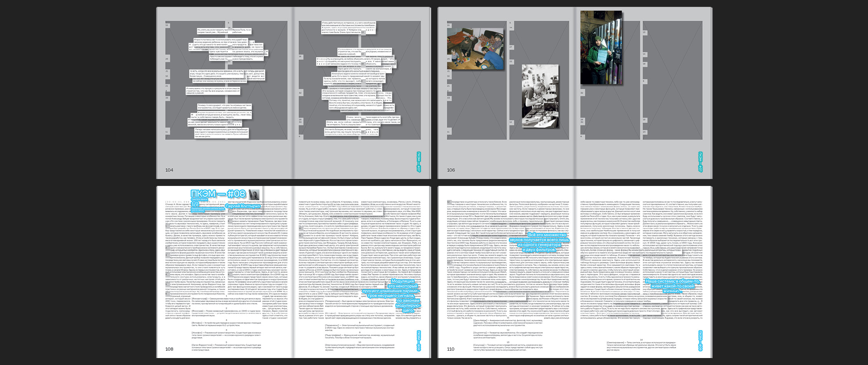
Task: Click page number 108
Action: point(169,349)
